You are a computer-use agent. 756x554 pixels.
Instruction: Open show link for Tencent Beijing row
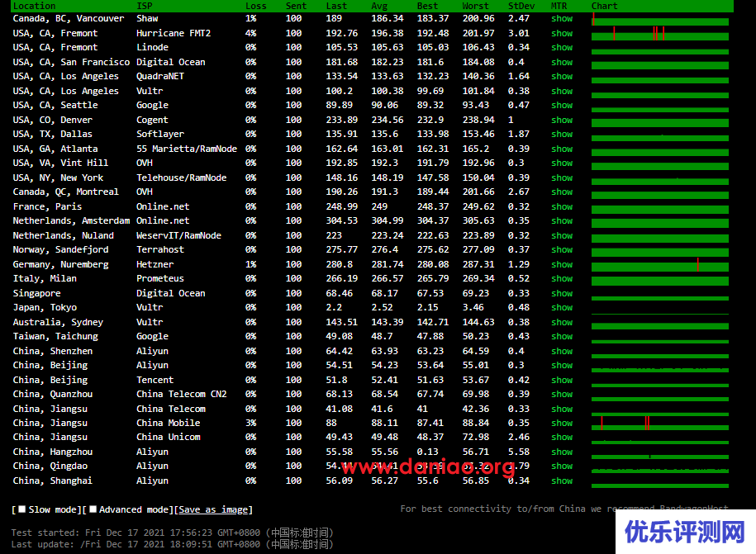(x=562, y=380)
